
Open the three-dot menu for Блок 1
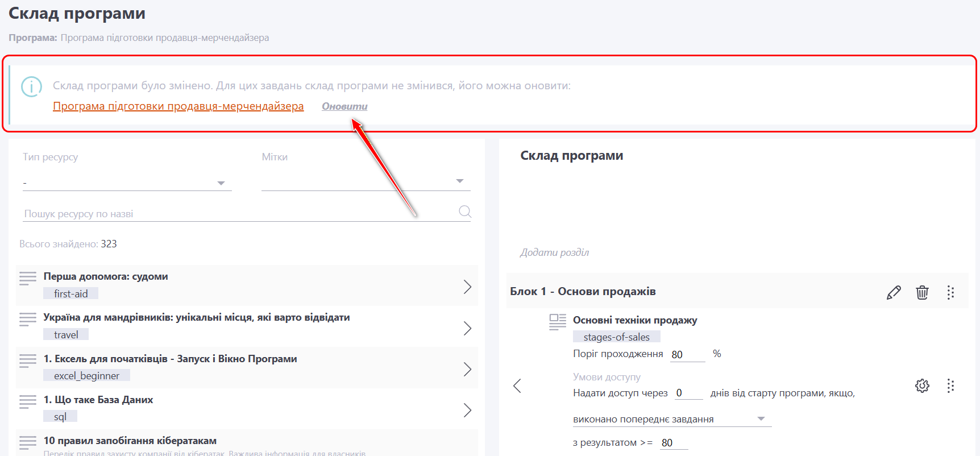pyautogui.click(x=950, y=292)
